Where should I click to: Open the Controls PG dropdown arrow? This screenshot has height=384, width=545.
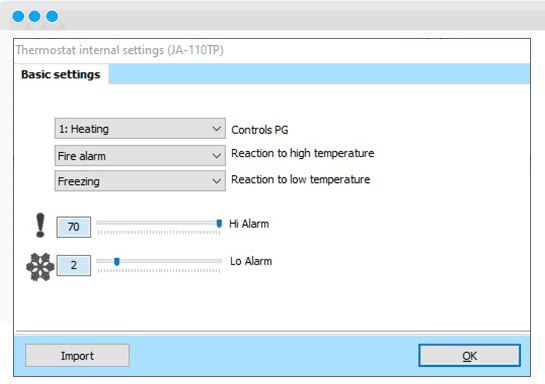(216, 129)
